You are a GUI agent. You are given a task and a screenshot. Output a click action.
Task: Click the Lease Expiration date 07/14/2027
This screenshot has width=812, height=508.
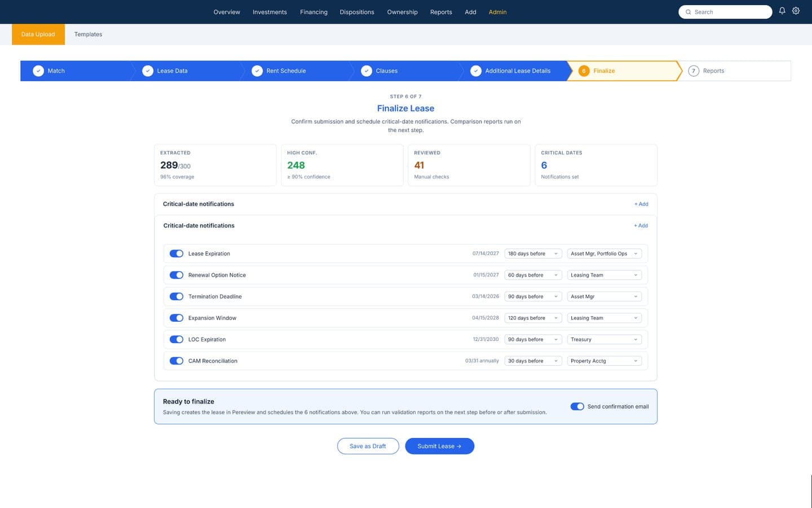pos(486,254)
